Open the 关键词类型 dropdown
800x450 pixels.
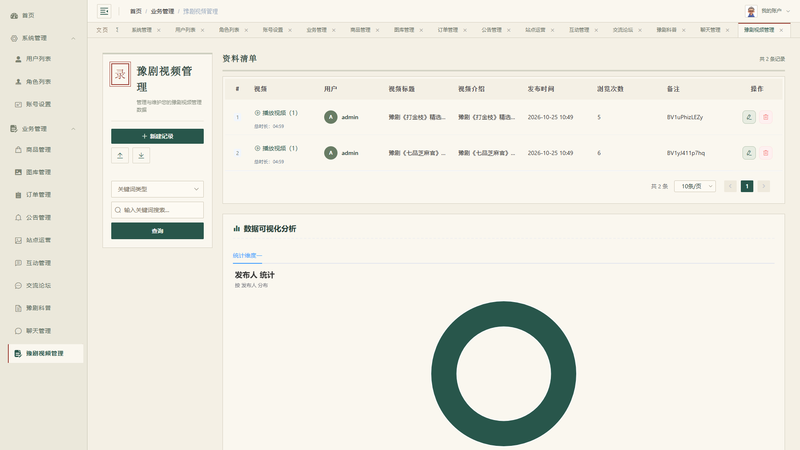[157, 189]
